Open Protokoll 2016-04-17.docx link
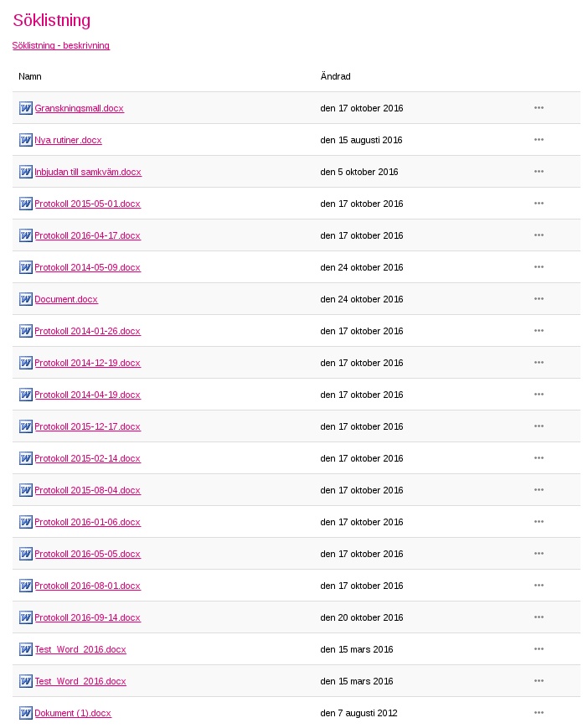 (x=87, y=235)
